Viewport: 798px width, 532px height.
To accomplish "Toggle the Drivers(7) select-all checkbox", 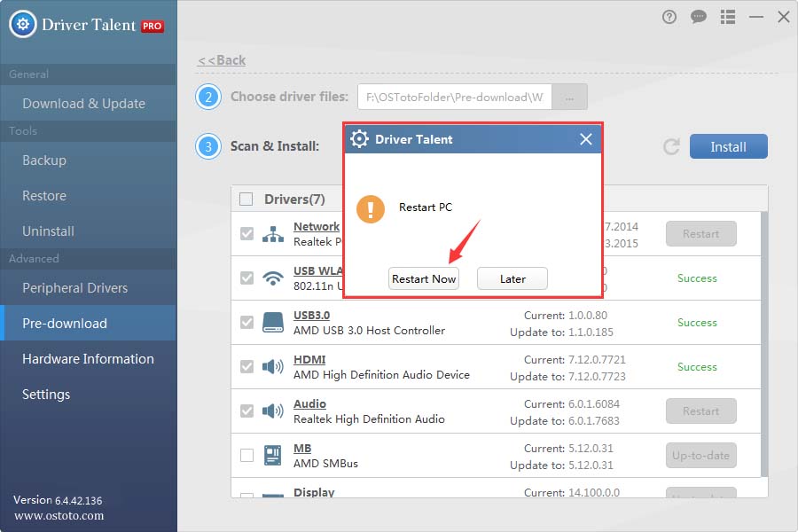I will (246, 199).
